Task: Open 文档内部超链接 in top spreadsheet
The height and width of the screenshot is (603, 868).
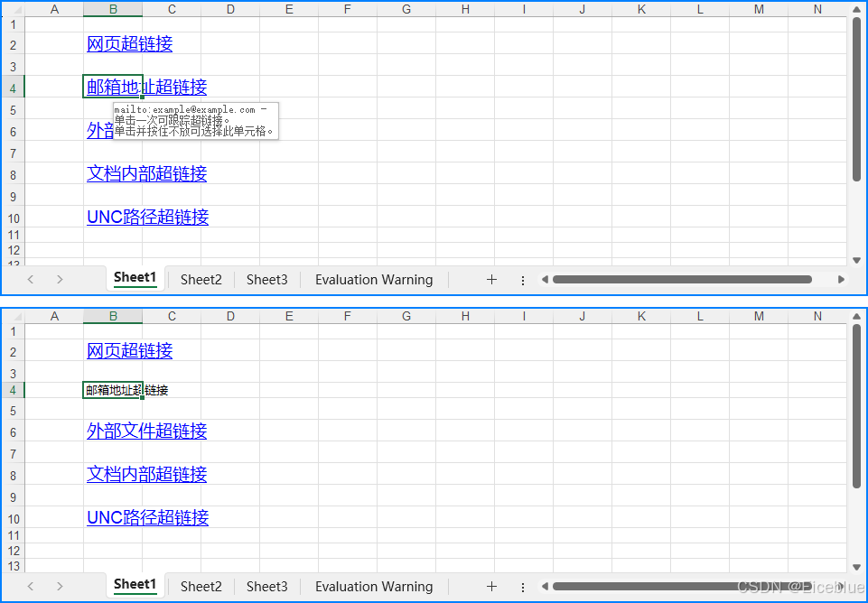Action: coord(146,173)
